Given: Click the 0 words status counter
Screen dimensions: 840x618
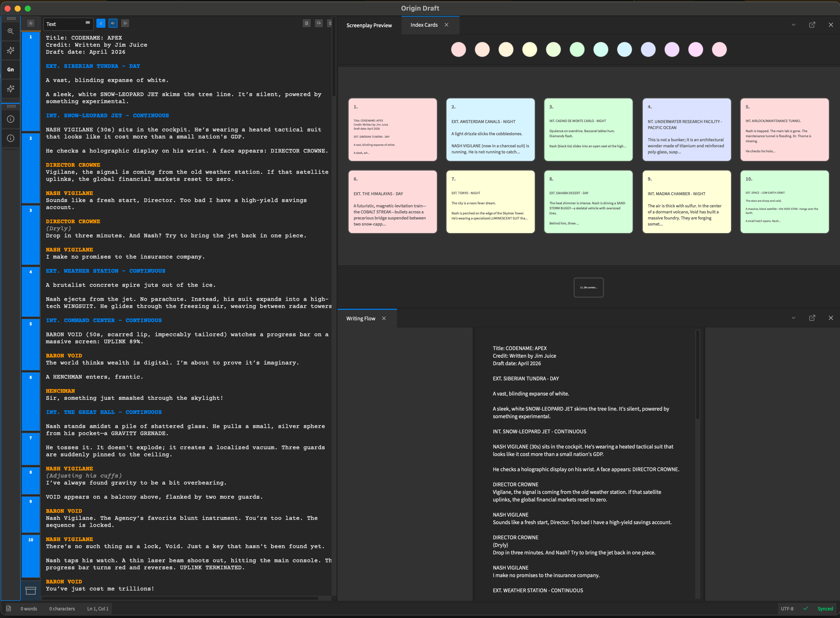Looking at the screenshot, I should coord(29,609).
